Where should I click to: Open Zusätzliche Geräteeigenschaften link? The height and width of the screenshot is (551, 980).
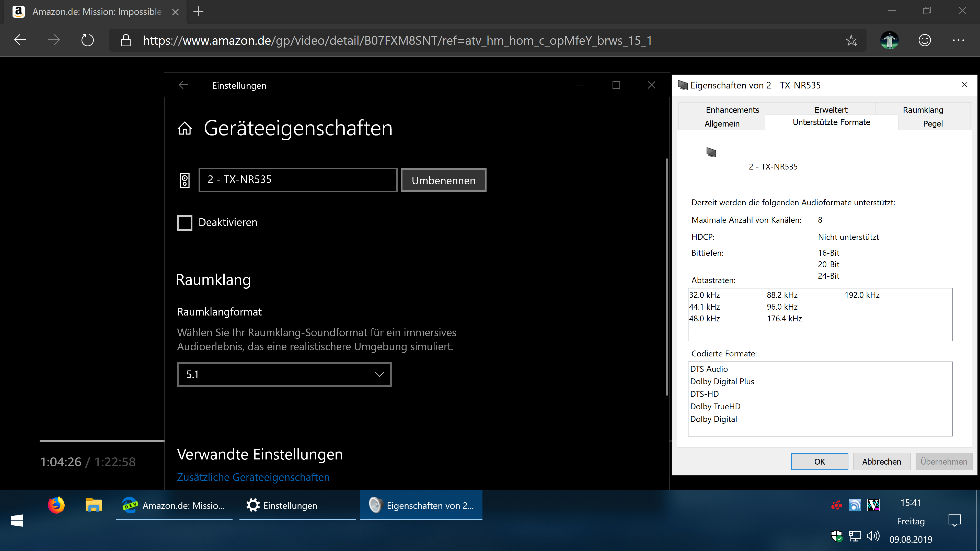click(x=253, y=477)
